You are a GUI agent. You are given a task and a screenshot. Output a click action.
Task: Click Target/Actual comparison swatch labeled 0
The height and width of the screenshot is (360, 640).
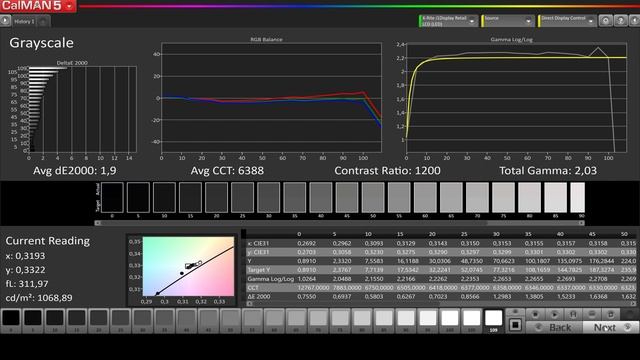112,198
